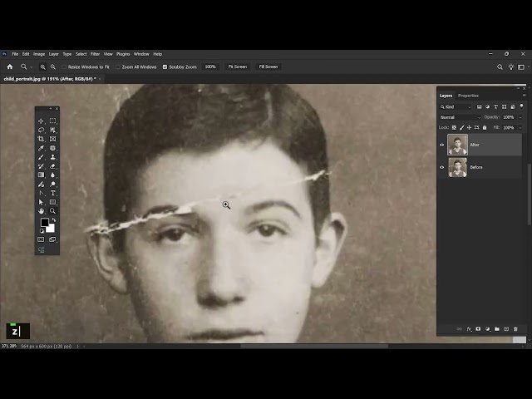The width and height of the screenshot is (532, 399).
Task: Open the Normal blend mode dropdown
Action: click(461, 117)
